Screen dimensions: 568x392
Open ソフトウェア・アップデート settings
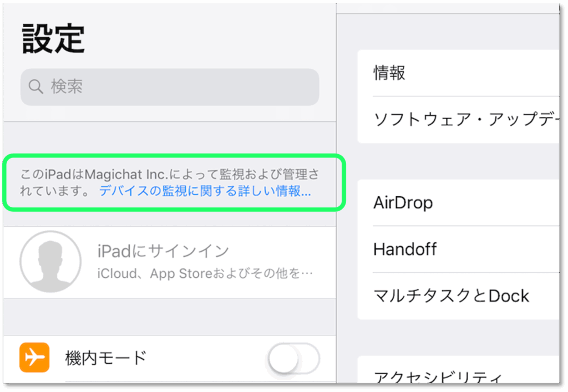(x=458, y=119)
